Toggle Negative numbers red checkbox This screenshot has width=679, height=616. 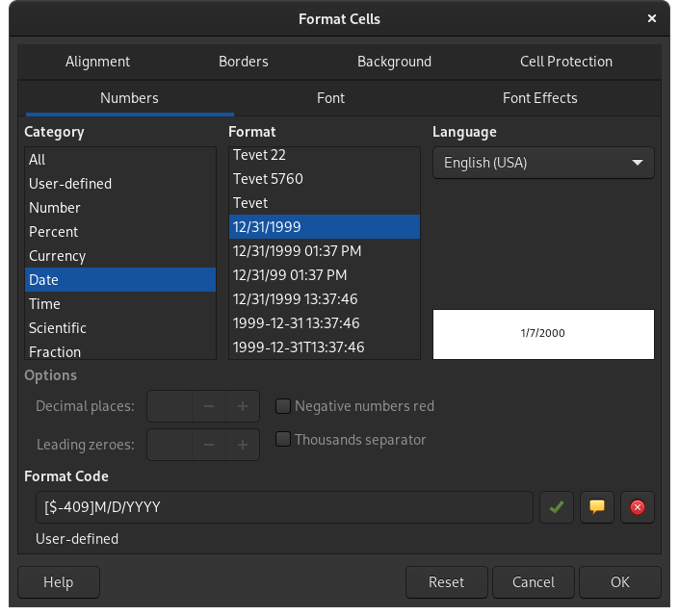[x=283, y=406]
